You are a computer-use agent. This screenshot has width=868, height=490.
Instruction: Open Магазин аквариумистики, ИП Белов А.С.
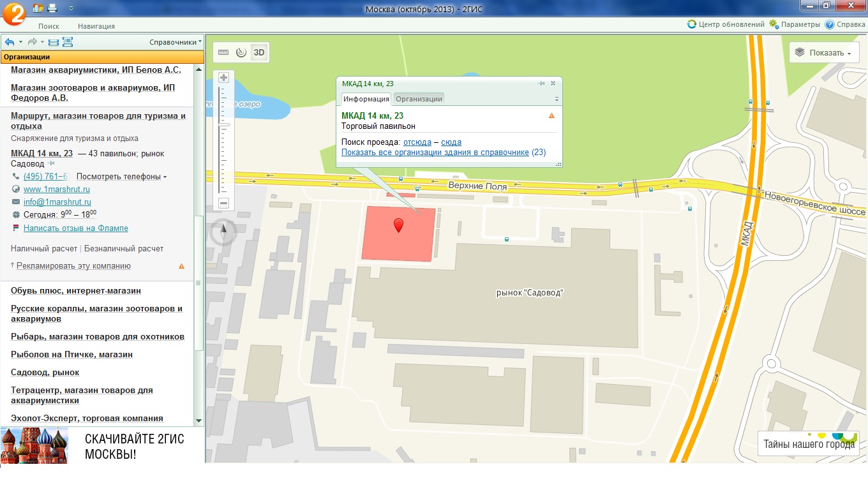[96, 70]
